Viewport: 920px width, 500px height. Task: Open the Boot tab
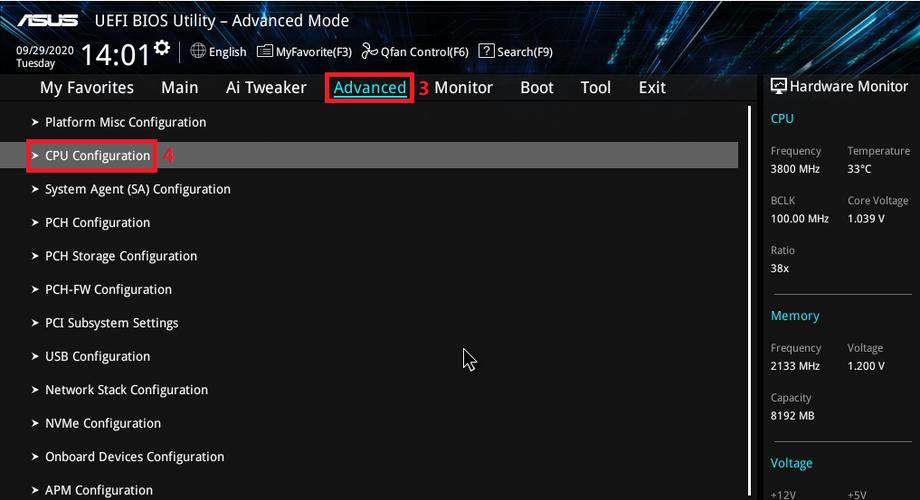(537, 87)
